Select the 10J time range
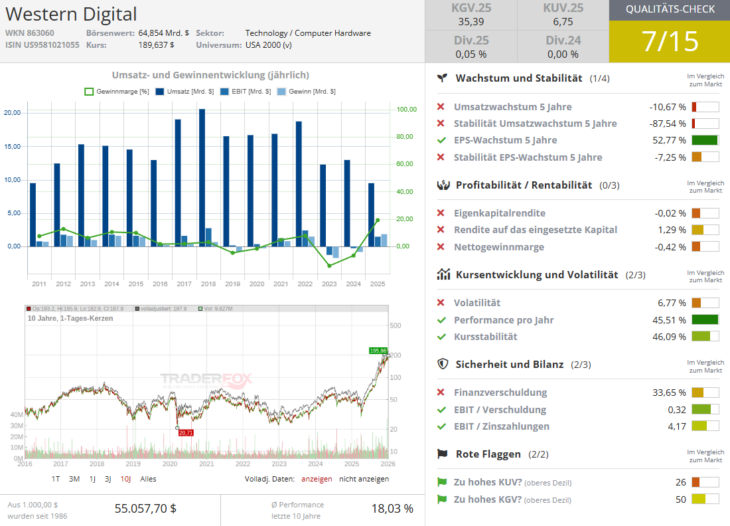This screenshot has width=730, height=526. [125, 479]
